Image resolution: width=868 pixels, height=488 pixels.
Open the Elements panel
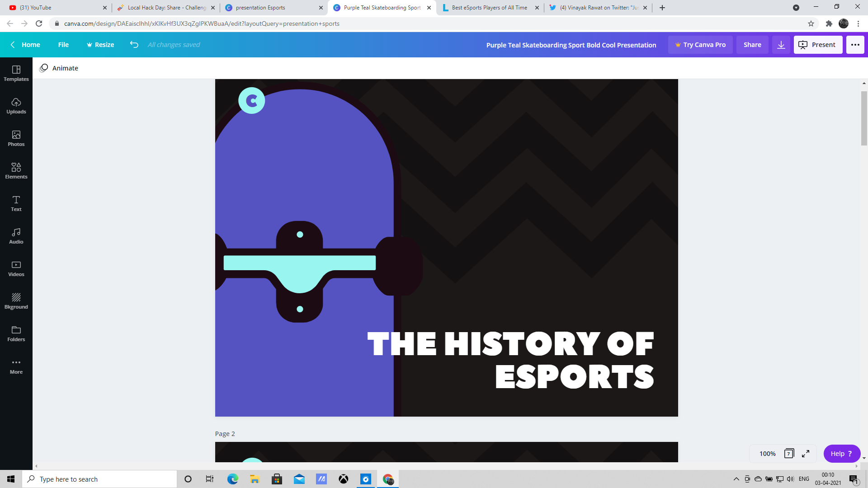point(16,171)
